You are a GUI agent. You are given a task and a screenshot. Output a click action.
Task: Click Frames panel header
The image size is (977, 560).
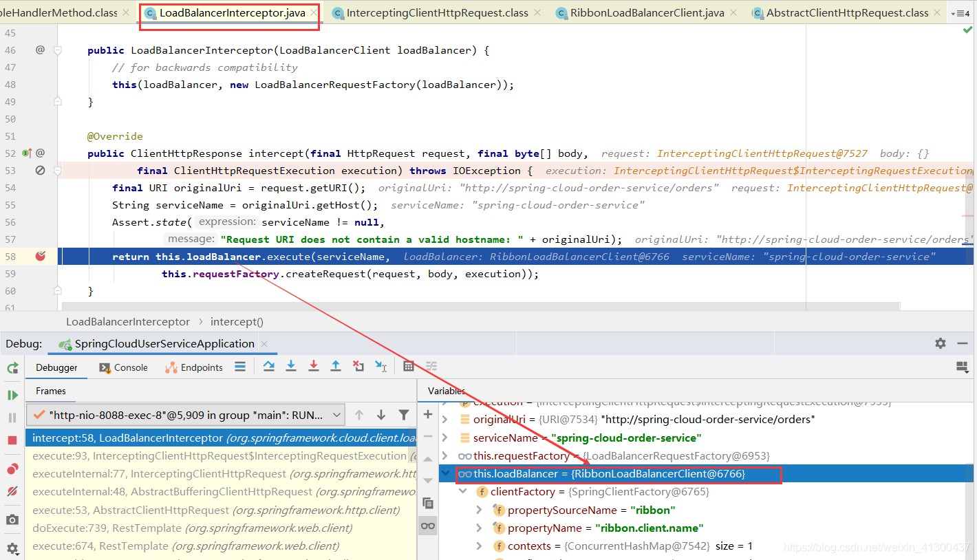point(51,391)
